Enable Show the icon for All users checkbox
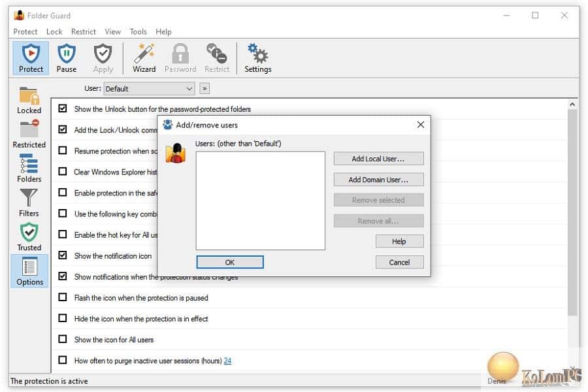Viewport: 588px width, 392px height. (63, 339)
